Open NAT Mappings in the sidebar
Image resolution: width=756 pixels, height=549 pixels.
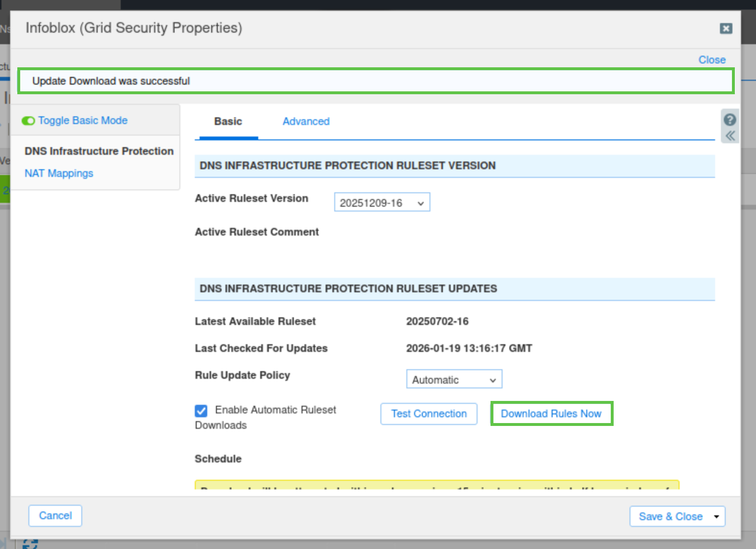tap(59, 174)
